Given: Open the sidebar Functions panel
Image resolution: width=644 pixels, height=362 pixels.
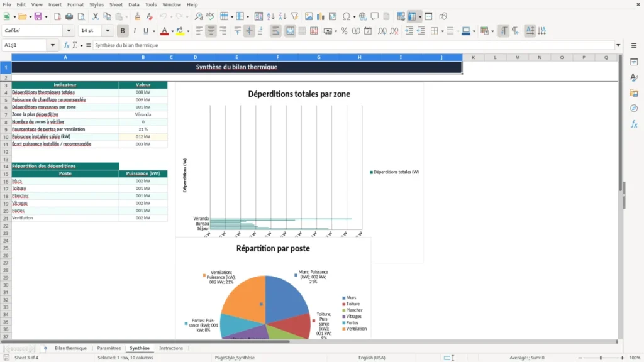Looking at the screenshot, I should [x=634, y=124].
